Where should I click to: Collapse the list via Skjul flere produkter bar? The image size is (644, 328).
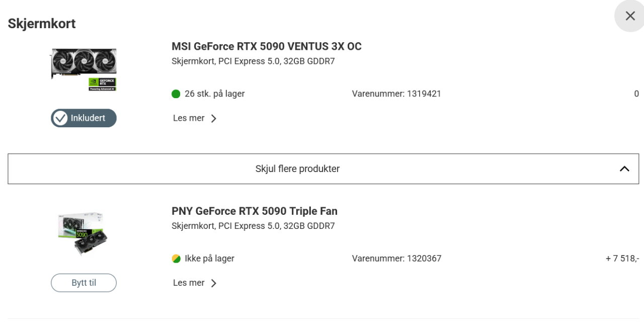(297, 169)
